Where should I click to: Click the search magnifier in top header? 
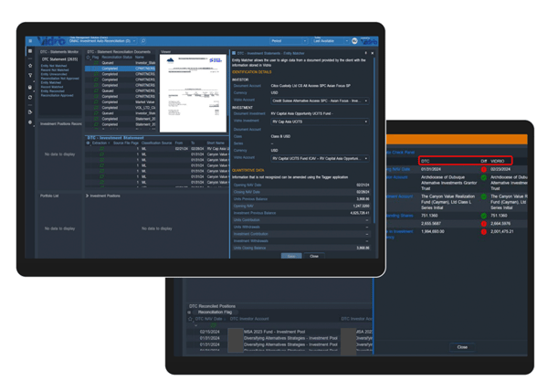pos(143,41)
